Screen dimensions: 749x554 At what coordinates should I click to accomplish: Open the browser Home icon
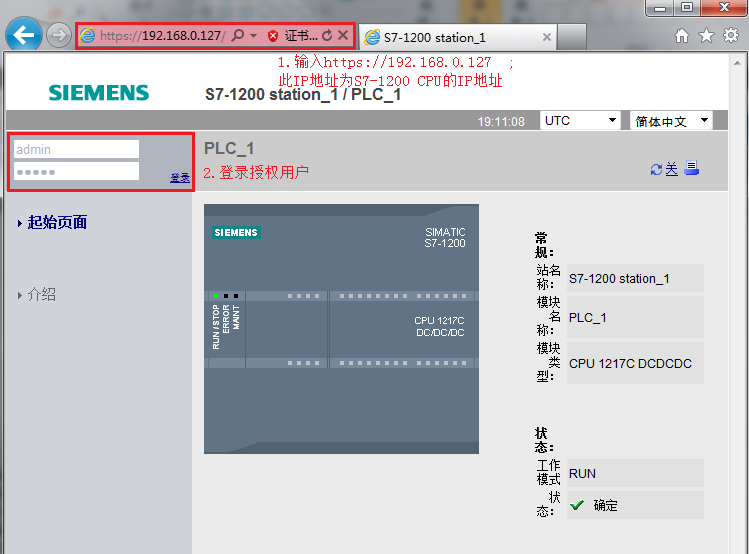click(682, 36)
